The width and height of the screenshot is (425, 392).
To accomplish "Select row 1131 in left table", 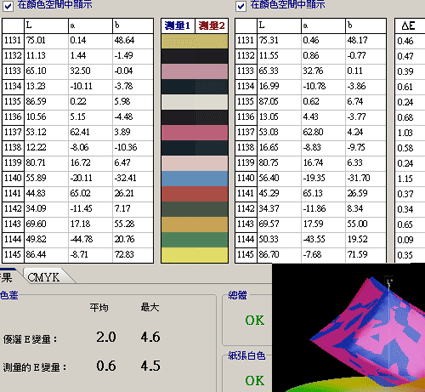I will point(78,40).
